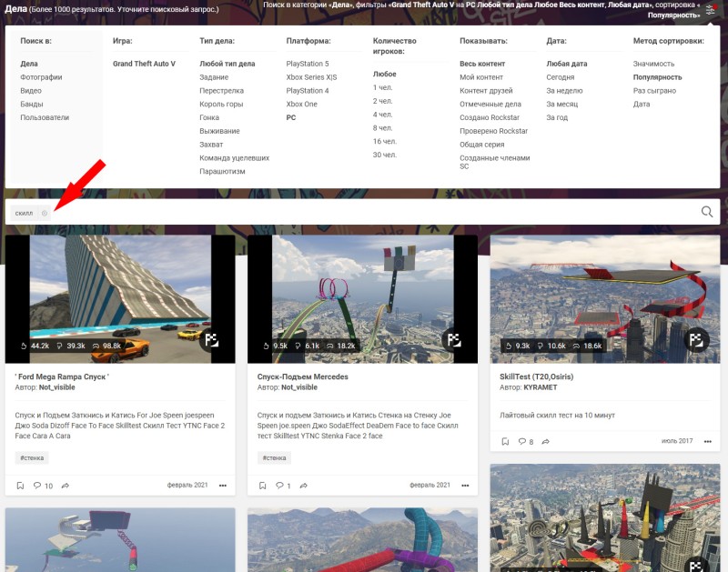Filter date by За неделю

[564, 90]
